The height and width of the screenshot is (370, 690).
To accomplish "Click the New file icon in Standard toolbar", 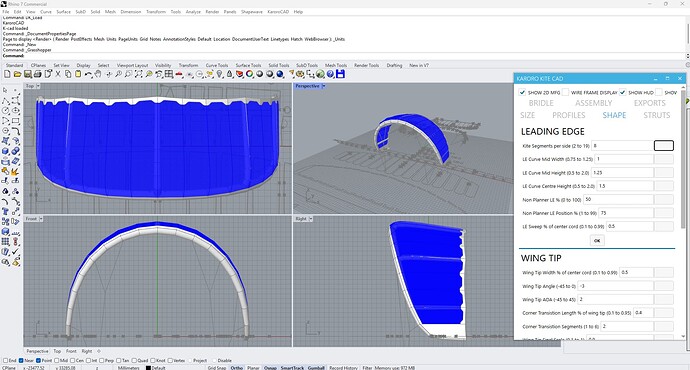I will coord(7,74).
